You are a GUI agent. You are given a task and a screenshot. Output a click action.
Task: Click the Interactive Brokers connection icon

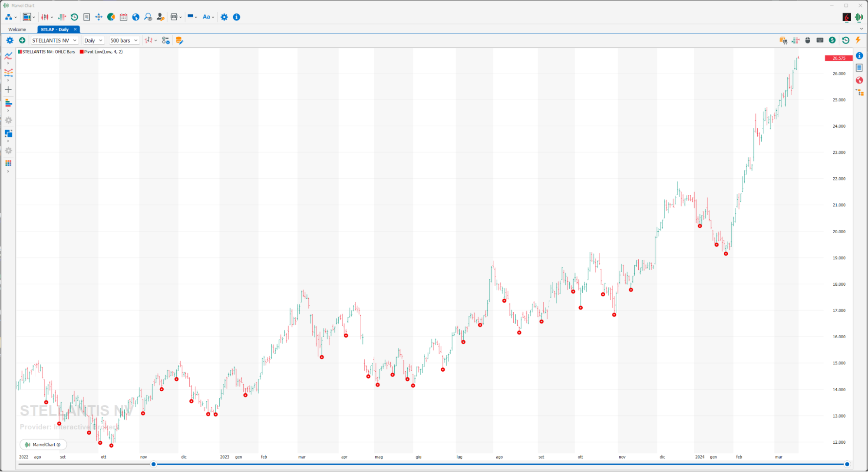847,17
